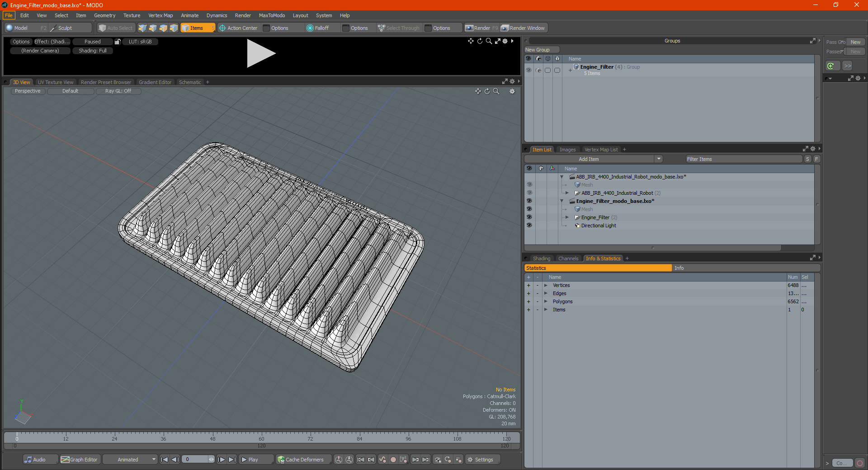This screenshot has width=868, height=470.
Task: Click the green add pass icon
Action: coord(831,66)
